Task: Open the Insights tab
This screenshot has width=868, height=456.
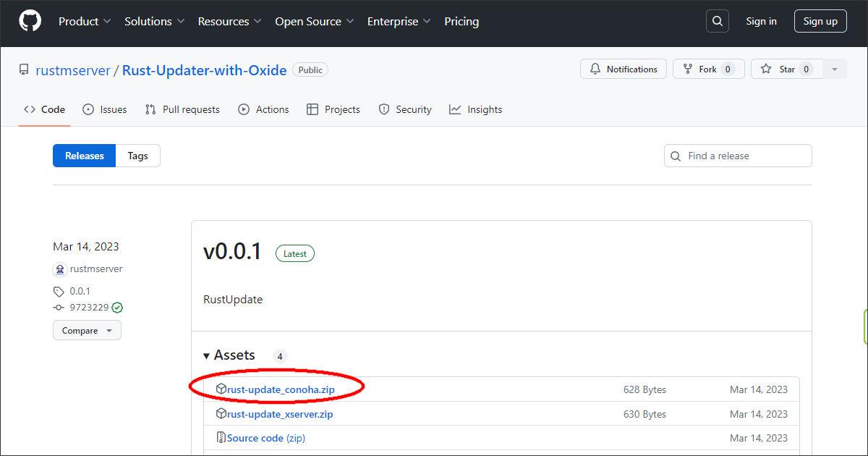Action: 476,109
